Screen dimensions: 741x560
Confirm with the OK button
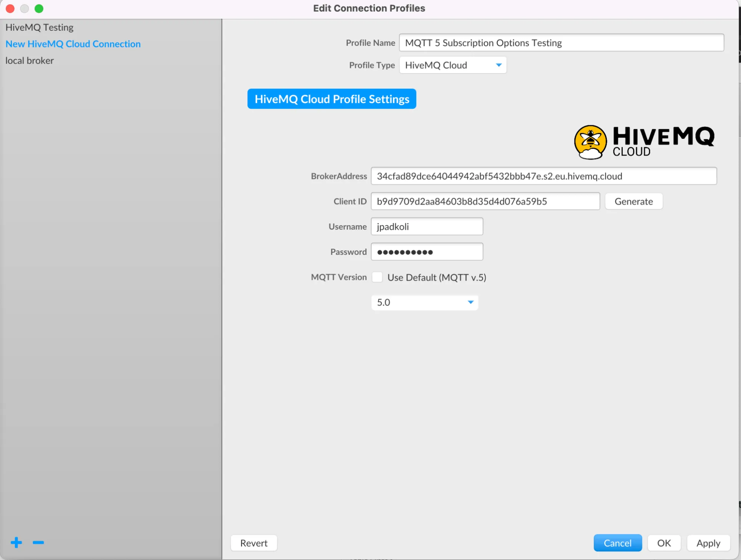(x=664, y=543)
